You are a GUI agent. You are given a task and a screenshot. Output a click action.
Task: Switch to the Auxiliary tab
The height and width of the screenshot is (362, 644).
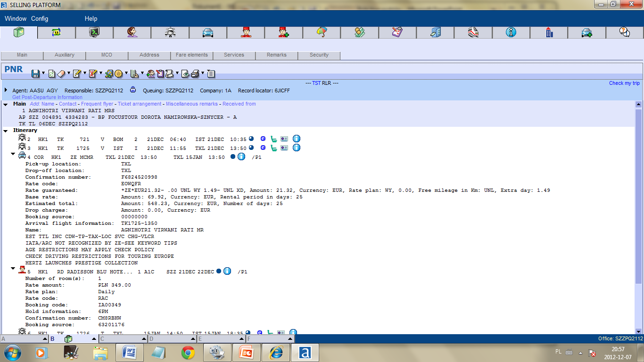point(65,55)
